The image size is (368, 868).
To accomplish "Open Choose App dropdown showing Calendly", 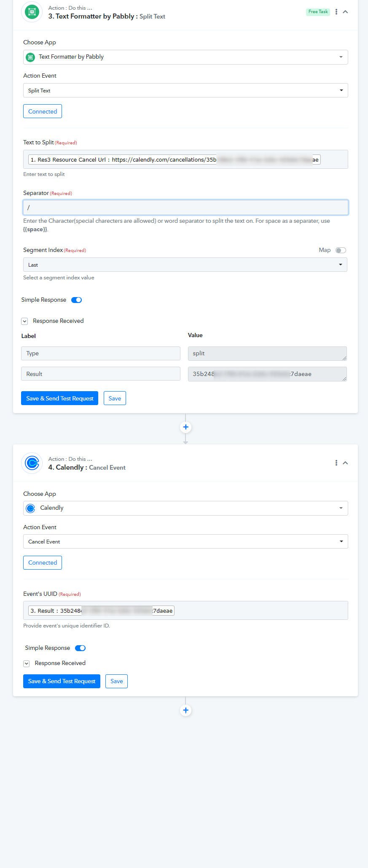I will click(185, 508).
